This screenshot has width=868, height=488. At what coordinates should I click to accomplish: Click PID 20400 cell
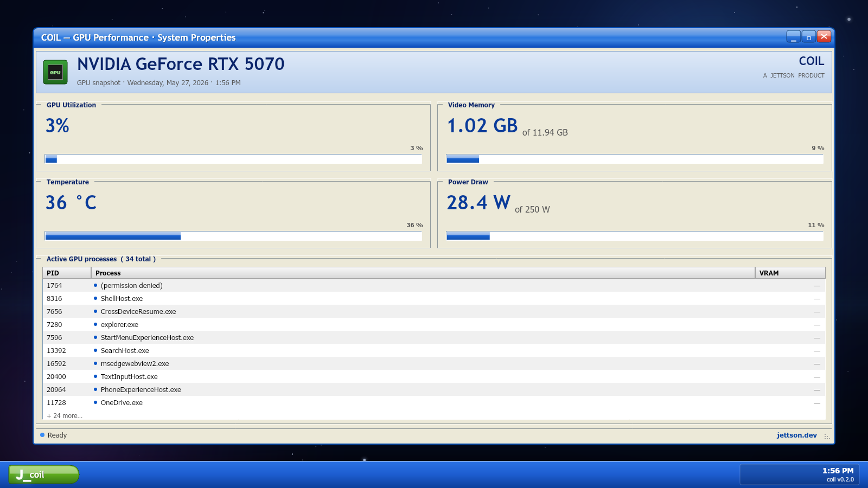pos(56,376)
